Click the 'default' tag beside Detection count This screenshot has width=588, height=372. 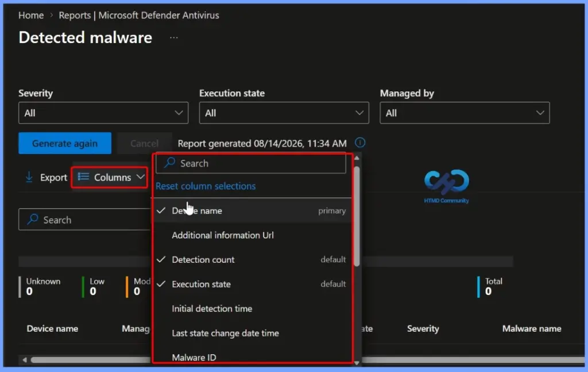click(333, 259)
